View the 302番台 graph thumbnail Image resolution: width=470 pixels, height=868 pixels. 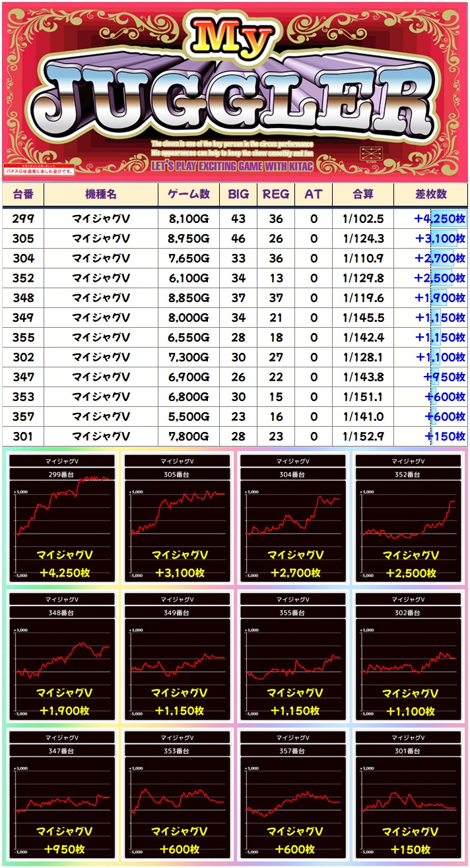409,657
